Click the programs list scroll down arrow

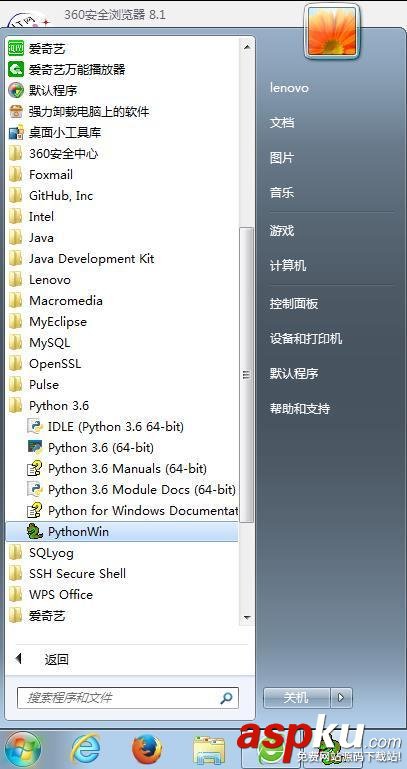pos(247,617)
